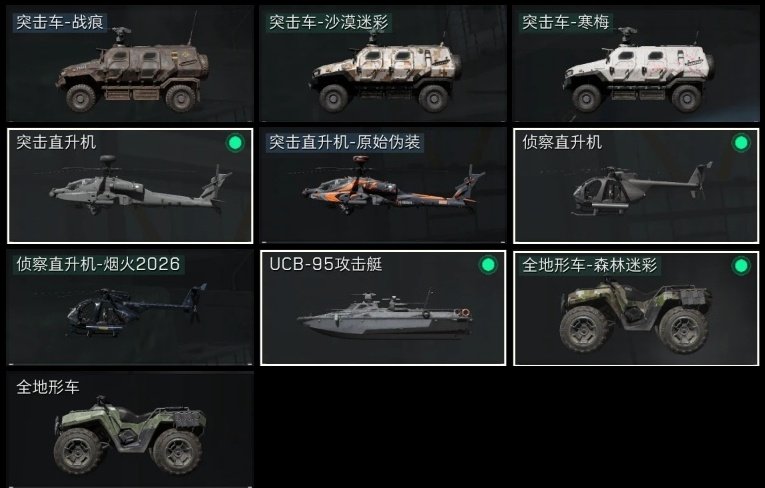Click the 全地形车-森林迷彩 ATV image
The image size is (765, 488).
[636, 316]
